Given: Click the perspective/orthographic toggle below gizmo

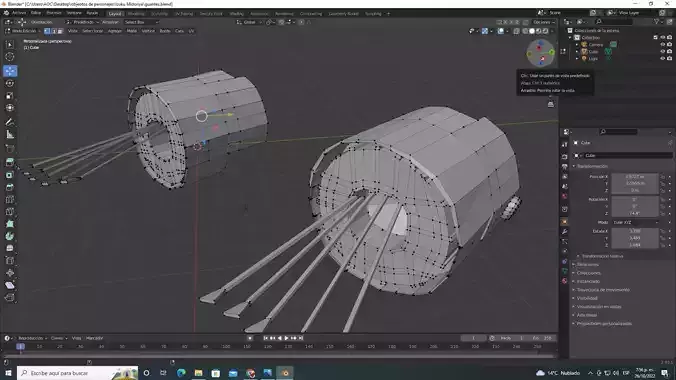Looking at the screenshot, I should [x=551, y=104].
